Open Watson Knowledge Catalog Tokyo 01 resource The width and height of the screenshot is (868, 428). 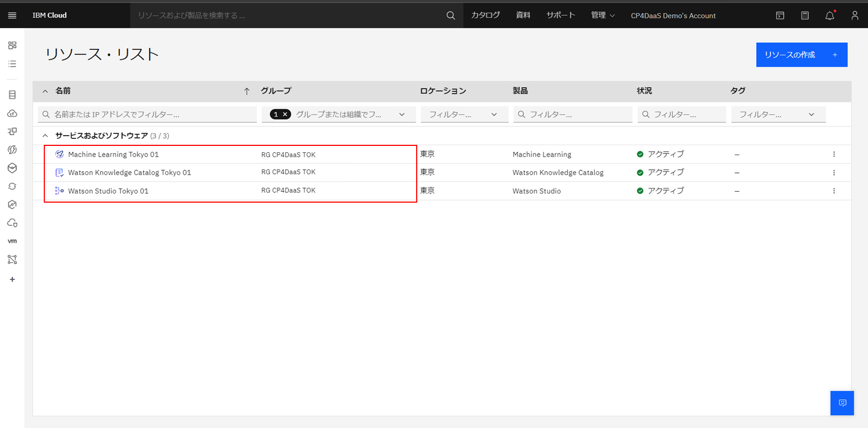[x=130, y=173]
